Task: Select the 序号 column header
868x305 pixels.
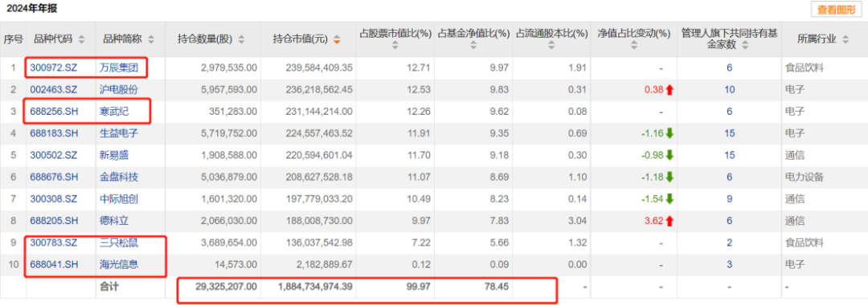Action: click(x=14, y=39)
